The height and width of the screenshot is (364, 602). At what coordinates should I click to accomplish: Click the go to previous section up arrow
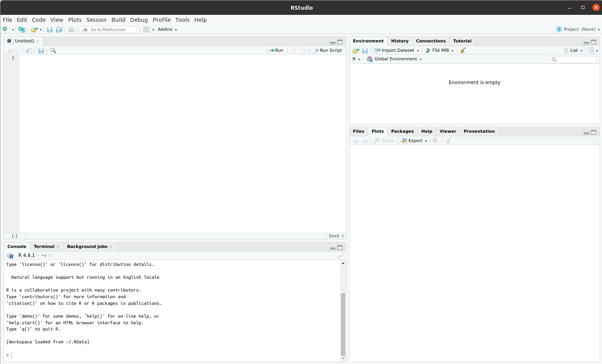pyautogui.click(x=294, y=51)
